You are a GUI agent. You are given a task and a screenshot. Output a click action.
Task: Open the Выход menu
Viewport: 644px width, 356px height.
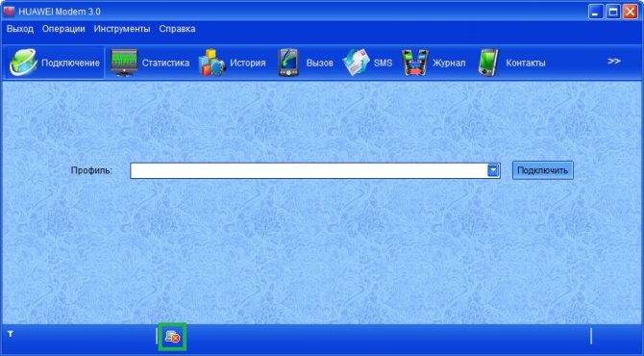(x=20, y=29)
